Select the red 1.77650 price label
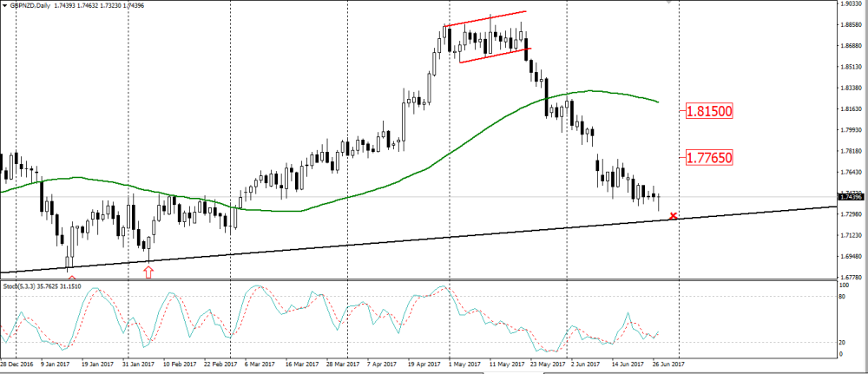Screen dimensions: 868x374 click(x=710, y=157)
